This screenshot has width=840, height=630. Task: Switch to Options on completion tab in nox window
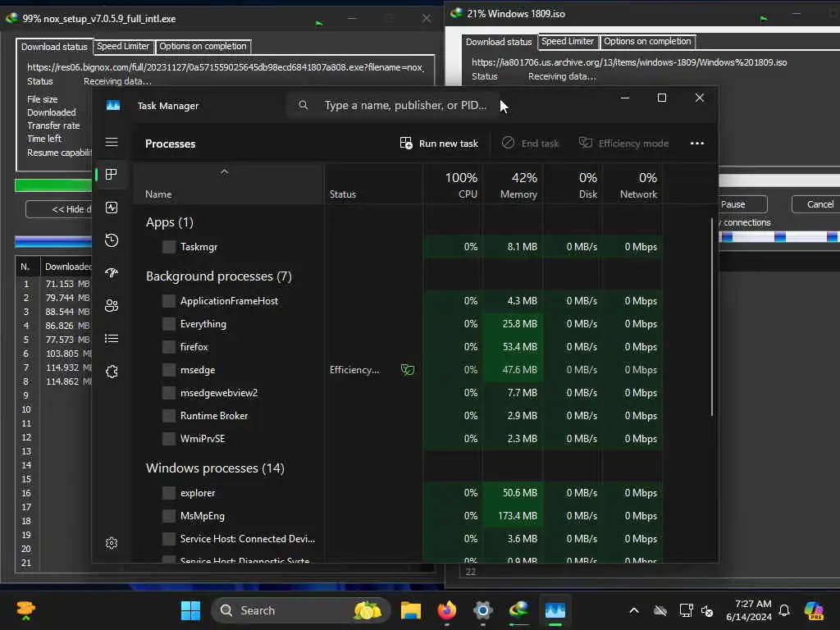(x=203, y=47)
